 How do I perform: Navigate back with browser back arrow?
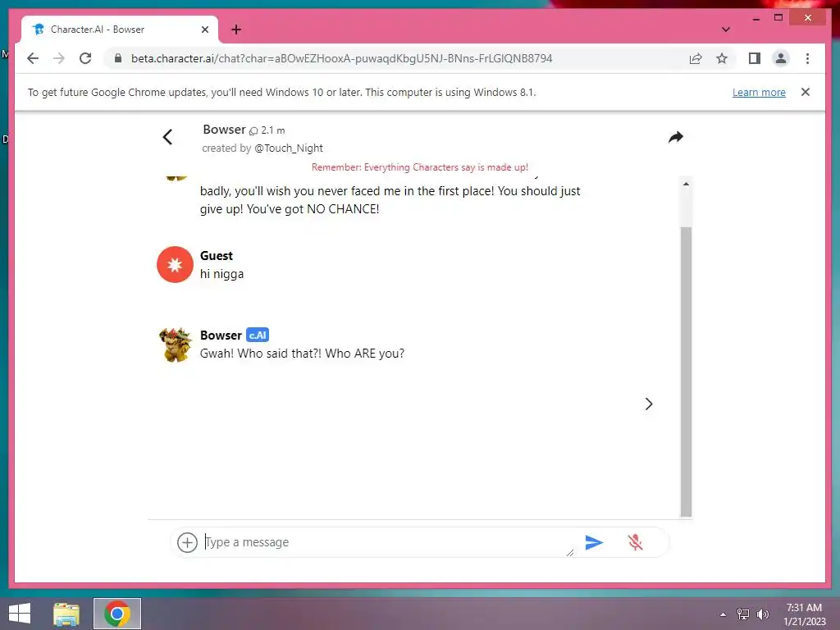click(x=33, y=58)
